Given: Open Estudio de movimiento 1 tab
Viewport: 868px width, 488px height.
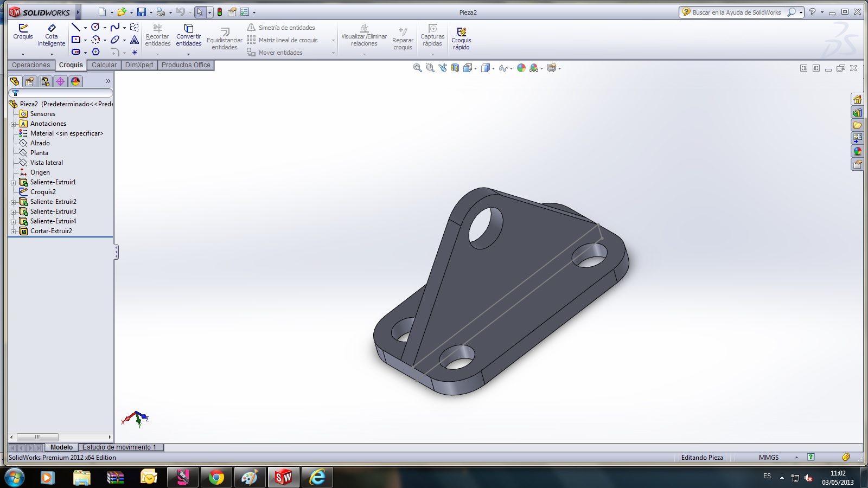Looking at the screenshot, I should pos(119,447).
